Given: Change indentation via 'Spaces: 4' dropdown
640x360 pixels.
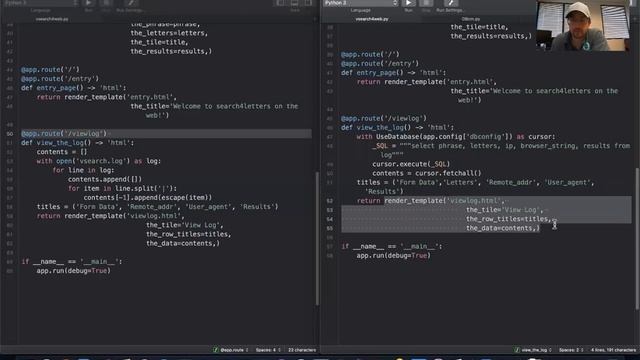Looking at the screenshot, I should (x=268, y=350).
